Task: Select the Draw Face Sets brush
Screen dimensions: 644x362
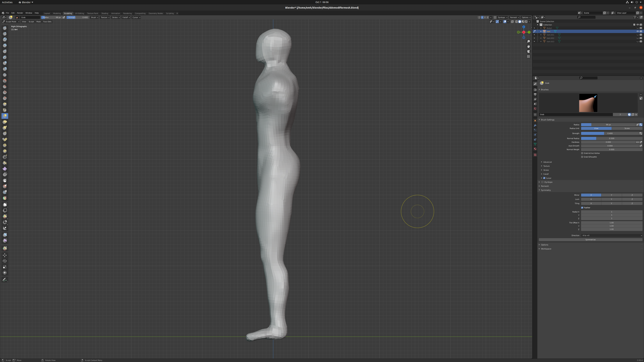Action: pos(5,198)
